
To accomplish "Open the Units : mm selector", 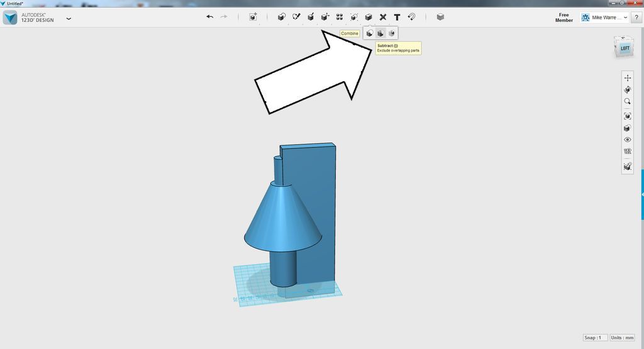I will tap(622, 338).
